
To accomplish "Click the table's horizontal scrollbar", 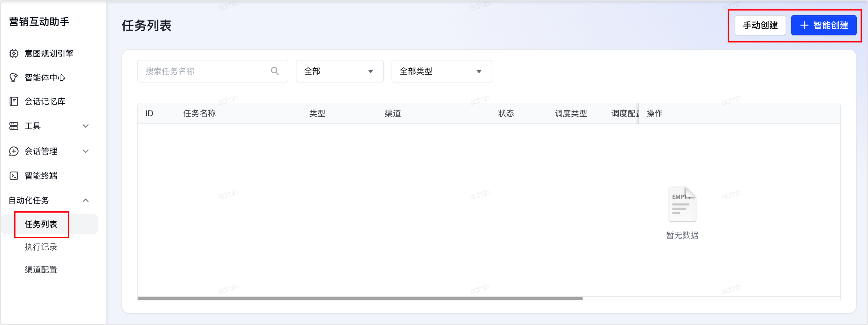I will (360, 298).
